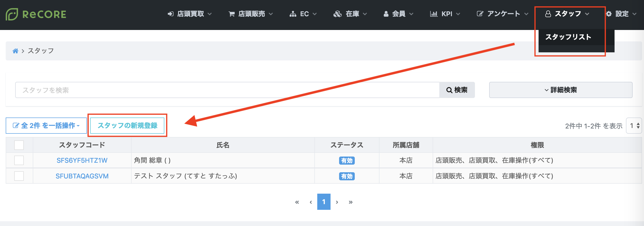Expand the EC menu chevron
The image size is (644, 226).
tap(315, 14)
